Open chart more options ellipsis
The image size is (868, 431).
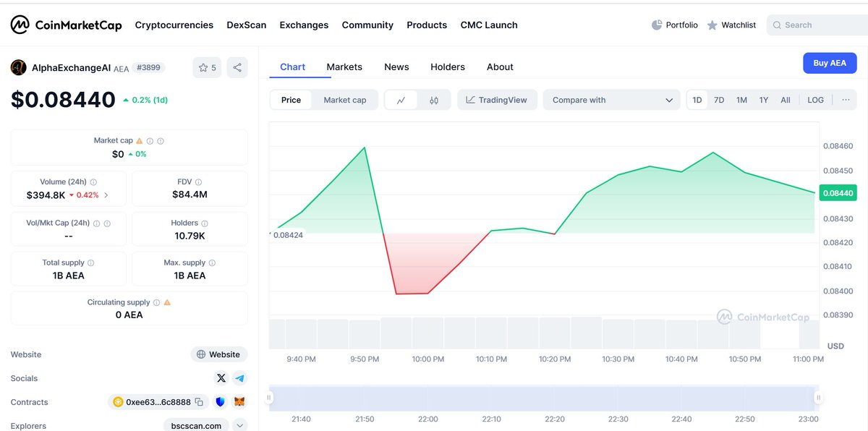coord(846,100)
